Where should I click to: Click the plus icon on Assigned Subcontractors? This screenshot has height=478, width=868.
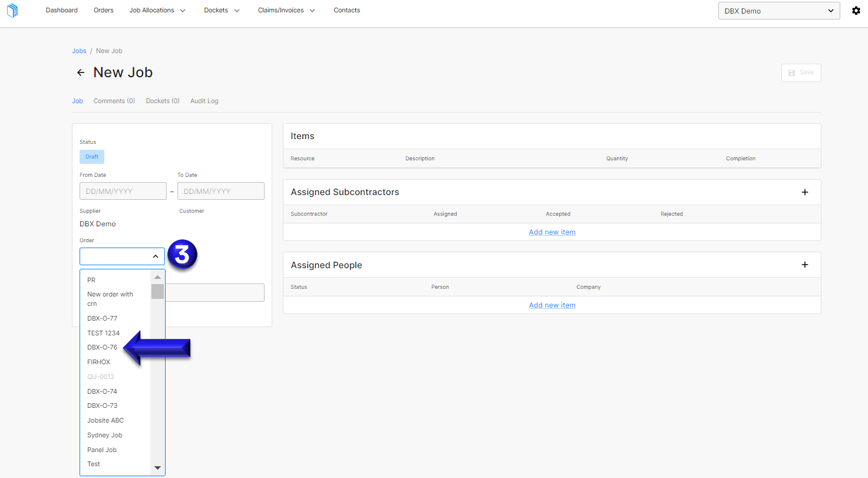[x=805, y=192]
